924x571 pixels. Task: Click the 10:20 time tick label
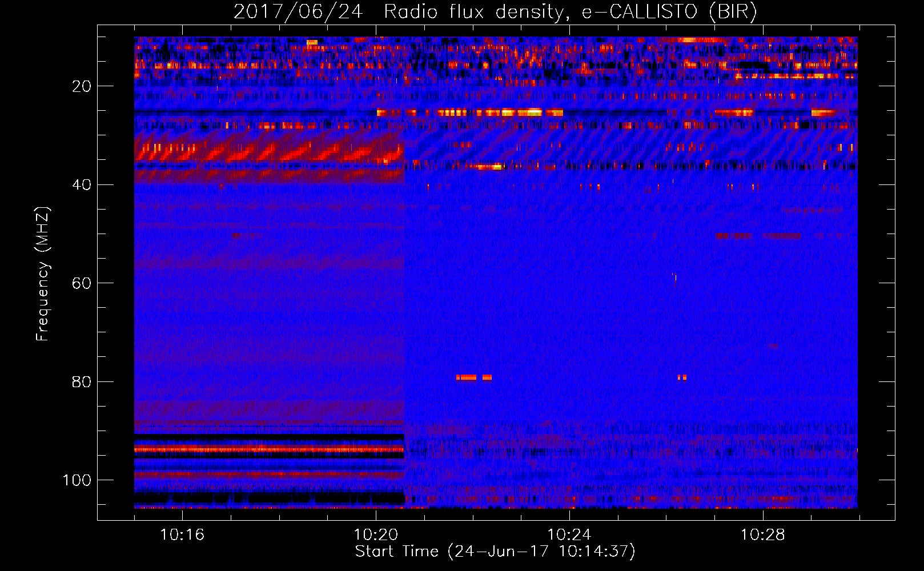point(376,535)
